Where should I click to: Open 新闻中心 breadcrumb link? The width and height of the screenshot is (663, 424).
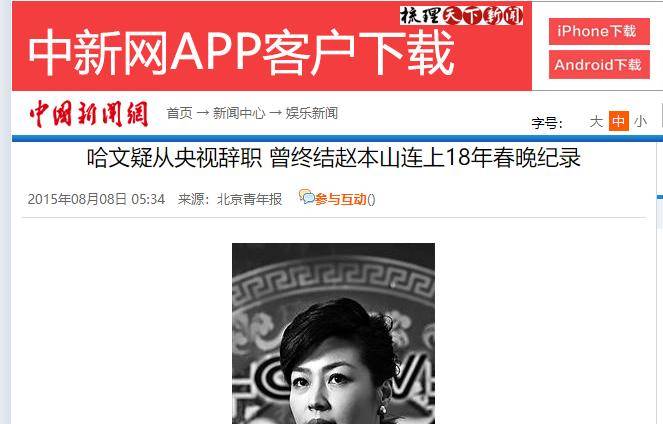pyautogui.click(x=239, y=113)
